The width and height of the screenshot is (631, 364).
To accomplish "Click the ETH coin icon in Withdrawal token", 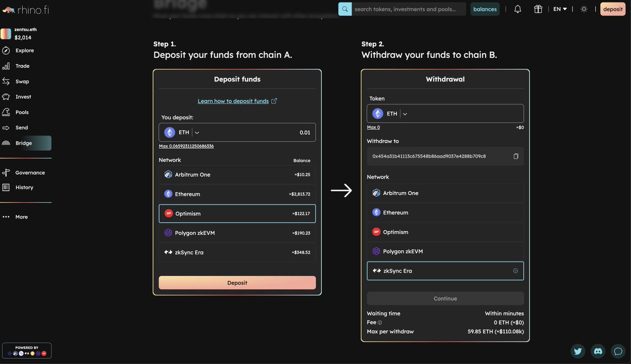I will pos(378,113).
